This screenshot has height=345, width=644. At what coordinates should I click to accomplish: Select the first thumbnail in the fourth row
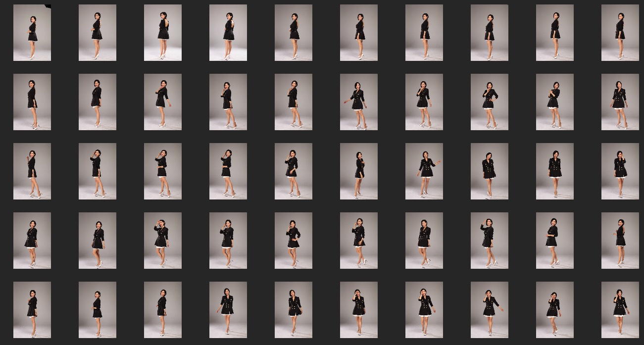[32, 241]
